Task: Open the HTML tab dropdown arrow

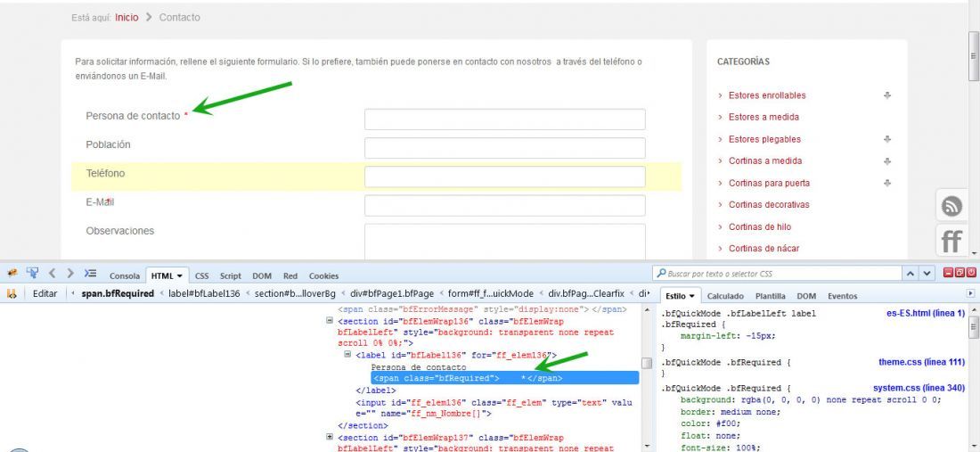Action: pyautogui.click(x=180, y=275)
